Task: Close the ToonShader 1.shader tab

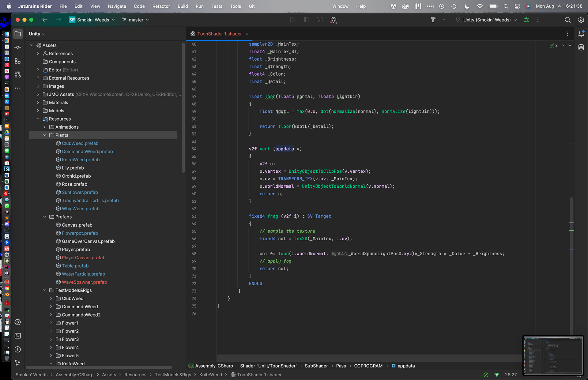Action: pos(247,34)
